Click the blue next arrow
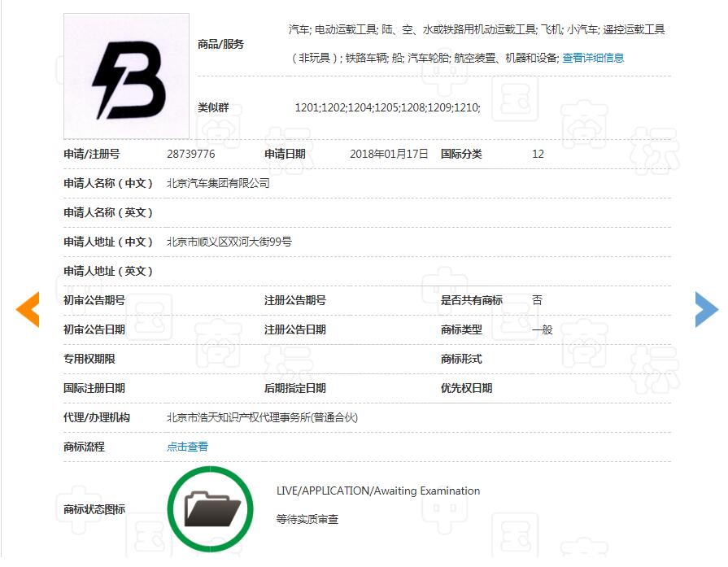 point(705,309)
